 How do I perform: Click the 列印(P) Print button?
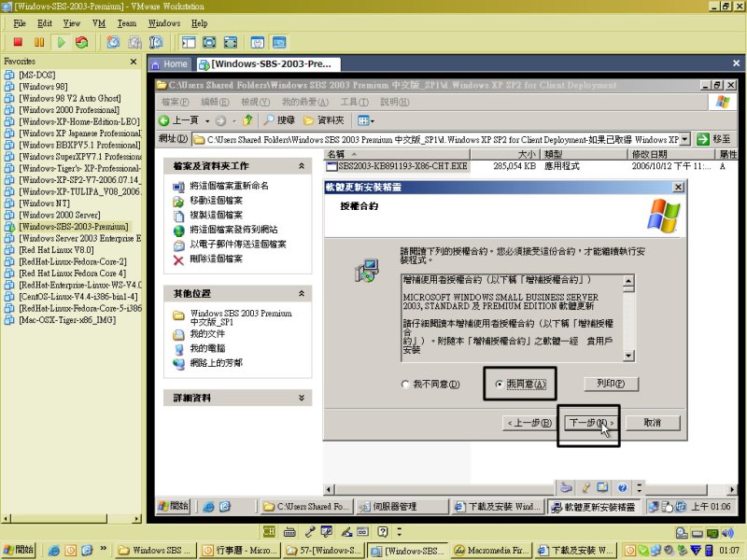[x=612, y=384]
